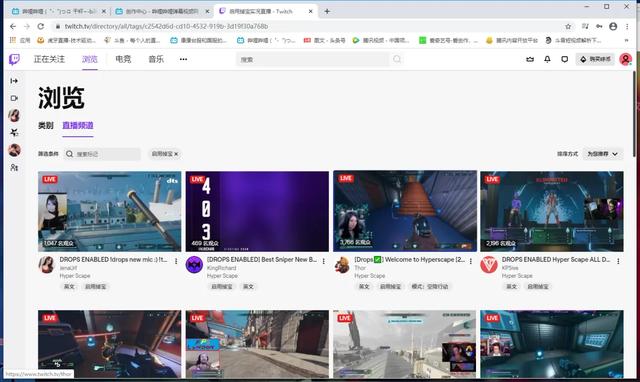Open options menu for Thor stream
Screen dimensions: 640x382
click(471, 261)
